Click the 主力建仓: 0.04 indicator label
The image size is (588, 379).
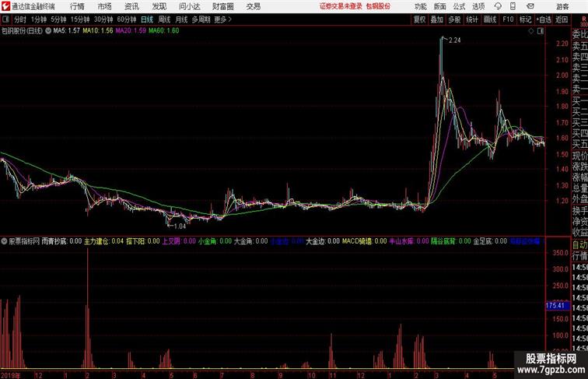click(x=104, y=241)
